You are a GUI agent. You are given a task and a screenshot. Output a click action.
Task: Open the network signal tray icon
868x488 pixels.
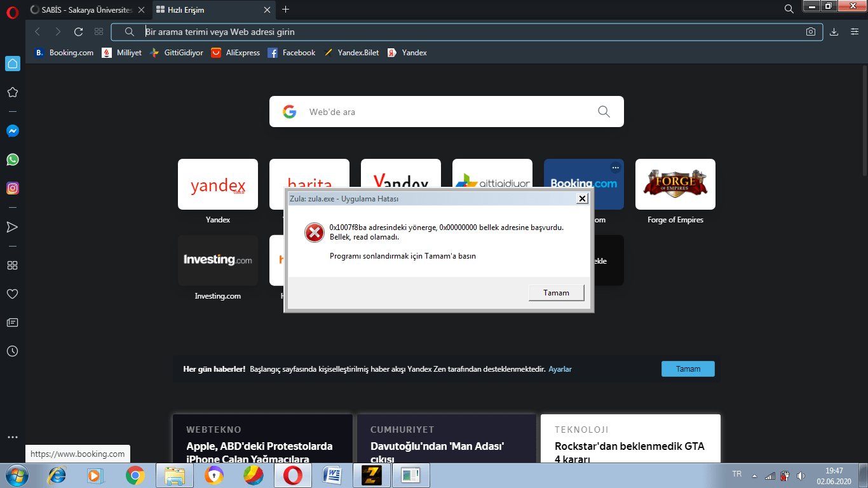click(770, 475)
